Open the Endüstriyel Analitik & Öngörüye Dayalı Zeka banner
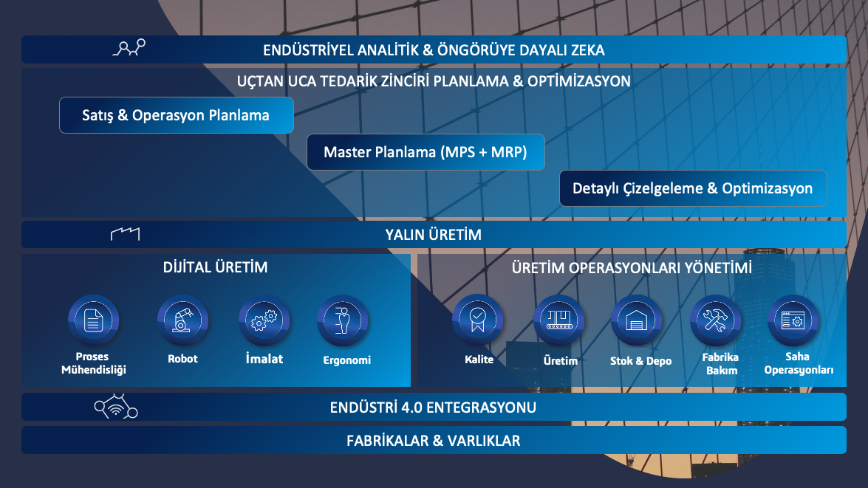Viewport: 868px width, 488px height. (434, 50)
